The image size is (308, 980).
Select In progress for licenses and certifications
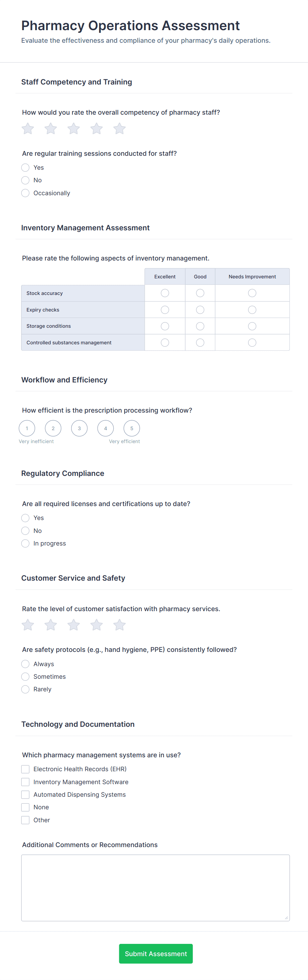point(26,544)
